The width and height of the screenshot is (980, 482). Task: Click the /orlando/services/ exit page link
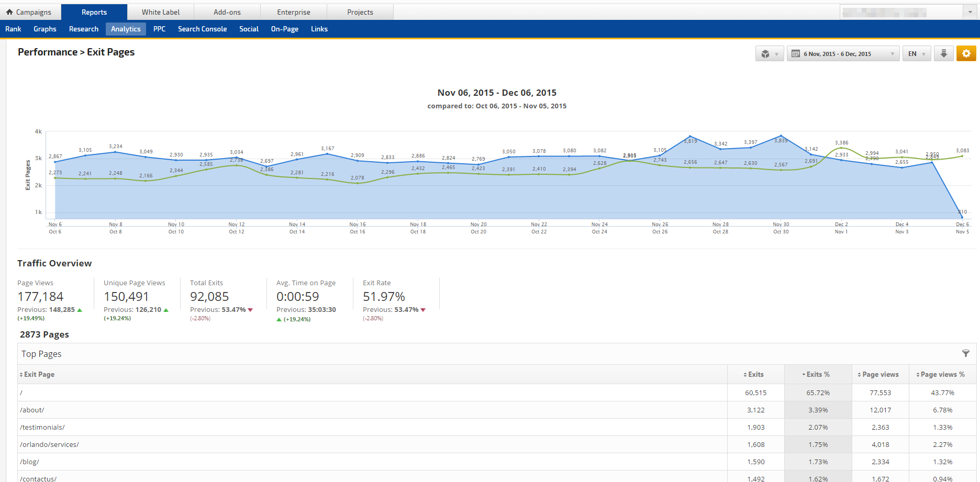click(49, 444)
